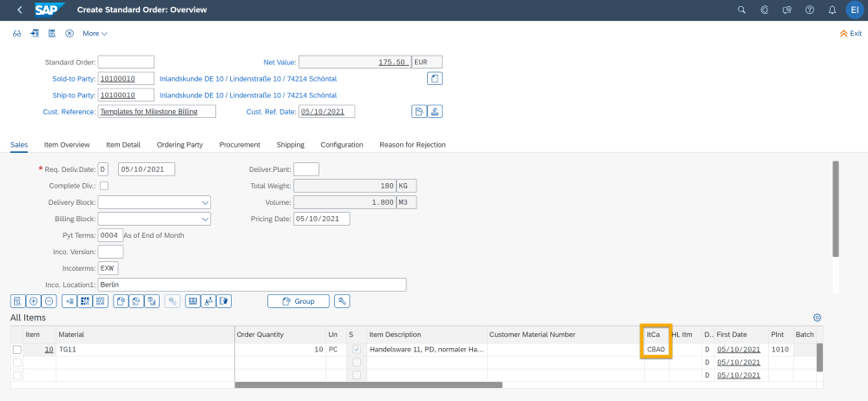Click the display glasses icon in toolbar

17,33
